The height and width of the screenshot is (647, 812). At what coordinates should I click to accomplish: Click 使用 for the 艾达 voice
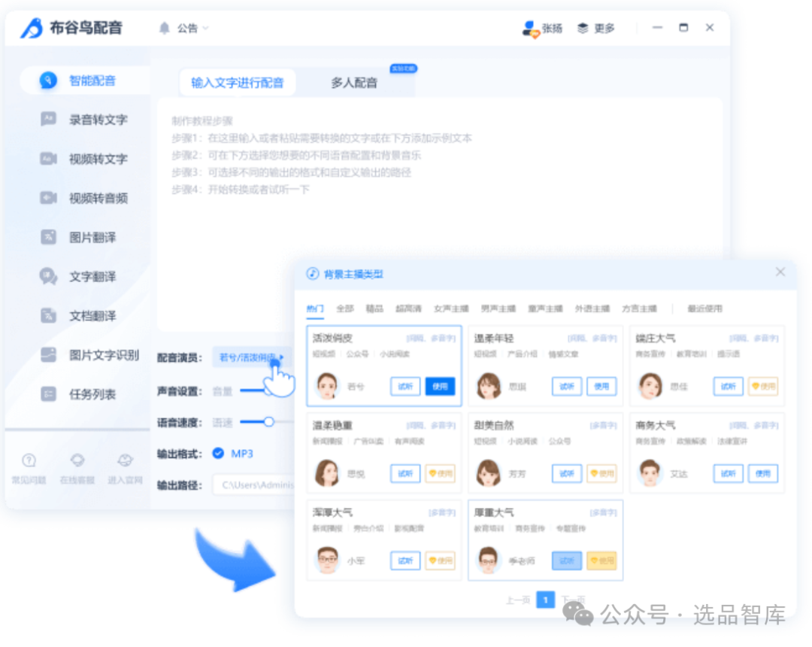click(763, 473)
